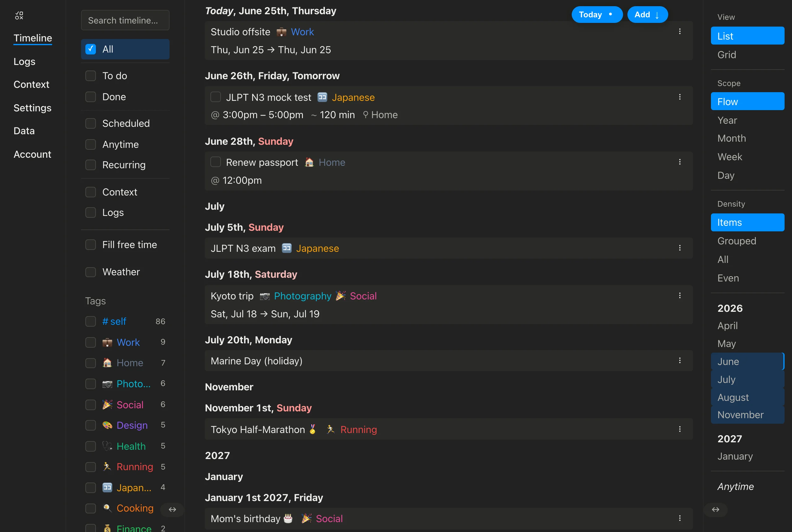The width and height of the screenshot is (792, 532).
Task: Filter by the #self tag checkbox
Action: tap(91, 321)
